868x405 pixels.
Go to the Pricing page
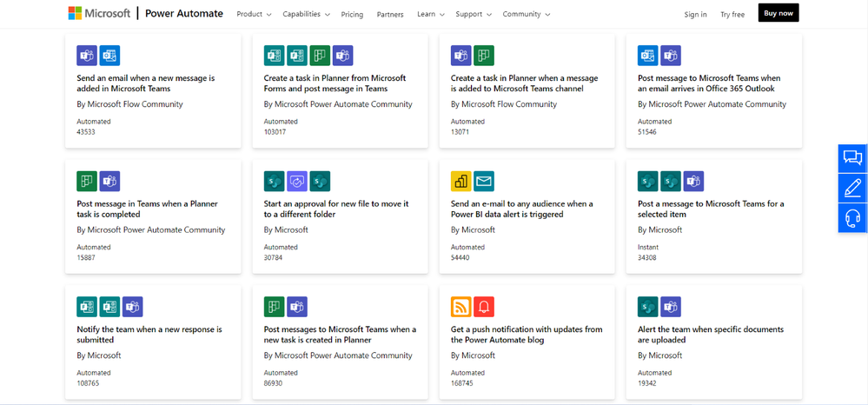coord(353,15)
